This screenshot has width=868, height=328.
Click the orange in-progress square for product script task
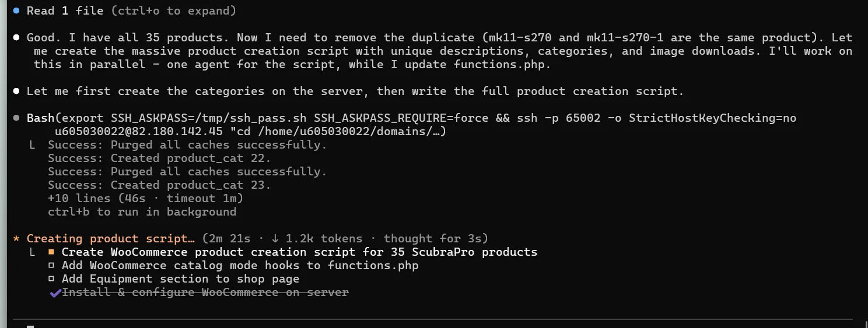click(51, 252)
